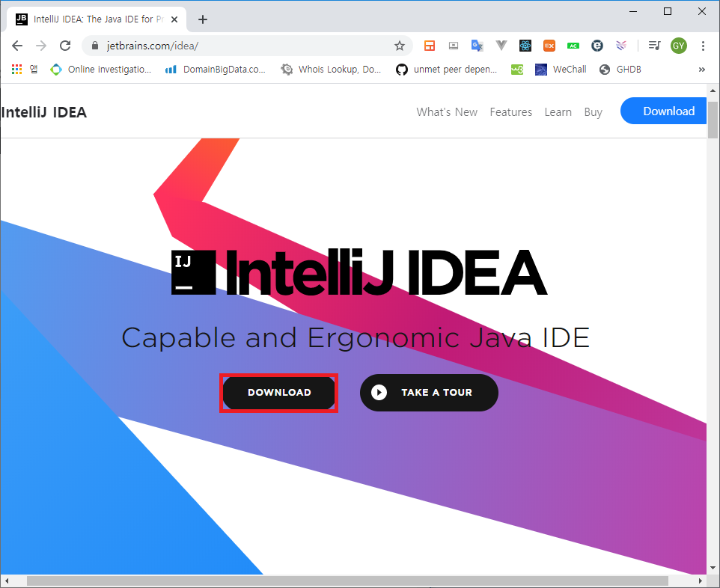The height and width of the screenshot is (588, 720).
Task: Open the WeChall bookmark
Action: click(x=561, y=70)
